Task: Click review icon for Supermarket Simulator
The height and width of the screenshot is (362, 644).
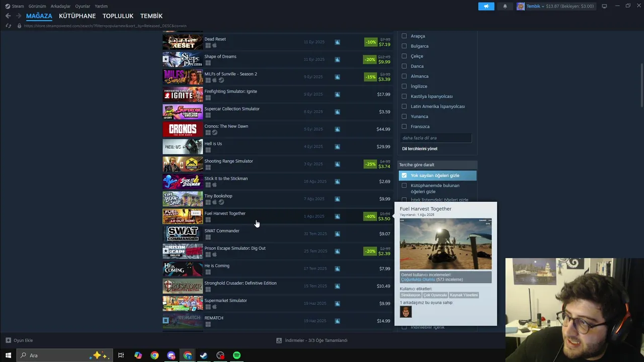Action: [337, 304]
